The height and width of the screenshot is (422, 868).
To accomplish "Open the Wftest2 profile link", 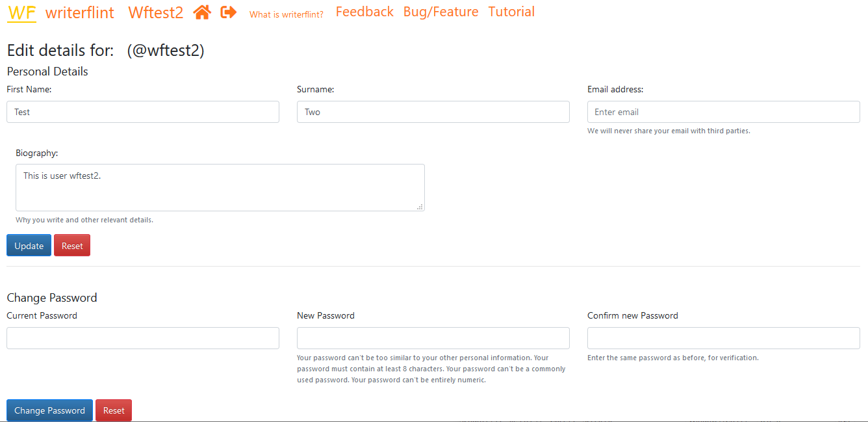I will [x=156, y=12].
